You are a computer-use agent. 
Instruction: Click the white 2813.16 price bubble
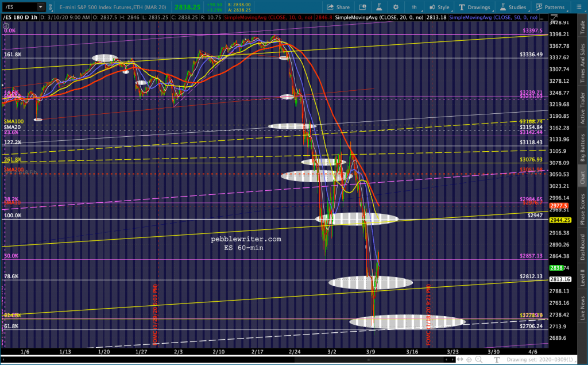(560, 279)
